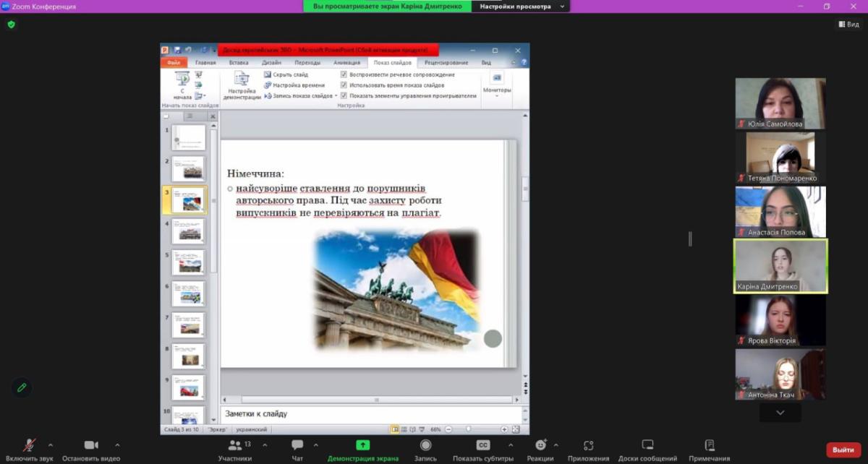Stop video with the camera button
This screenshot has width=868, height=464.
tap(91, 445)
